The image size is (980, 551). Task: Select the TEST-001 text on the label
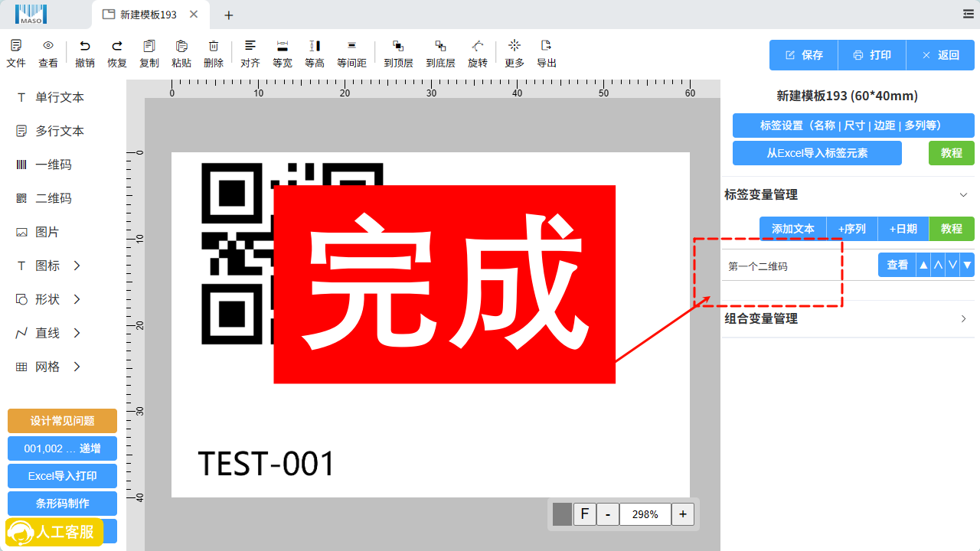[x=266, y=464]
